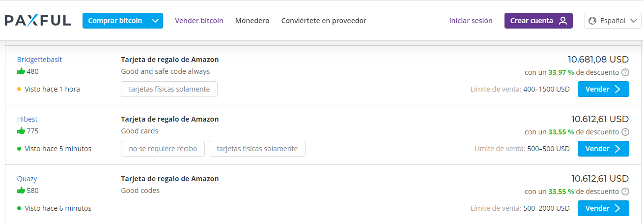This screenshot has width=644, height=224.
Task: Click the Iniciar sesión link
Action: point(471,21)
